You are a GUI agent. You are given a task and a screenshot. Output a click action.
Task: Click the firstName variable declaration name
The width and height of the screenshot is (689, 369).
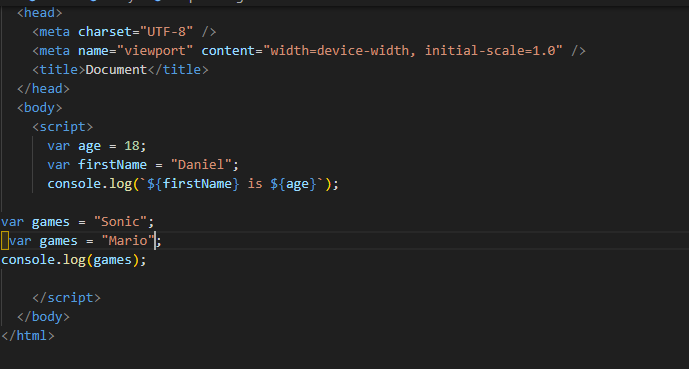112,164
